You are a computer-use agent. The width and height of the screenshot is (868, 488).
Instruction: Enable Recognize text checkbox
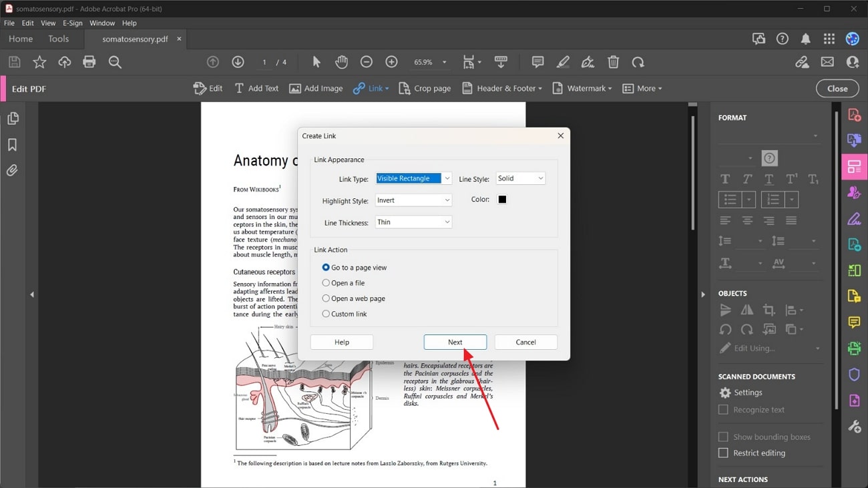click(x=723, y=410)
